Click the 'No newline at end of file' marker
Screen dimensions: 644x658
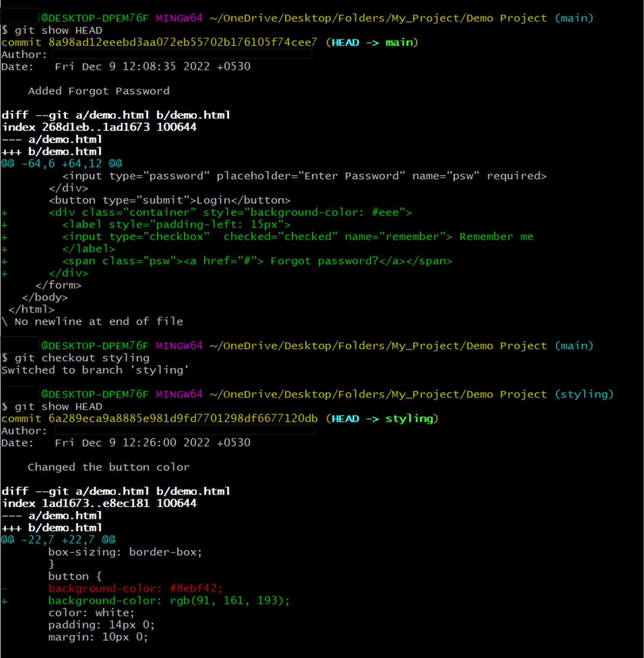[x=92, y=321]
